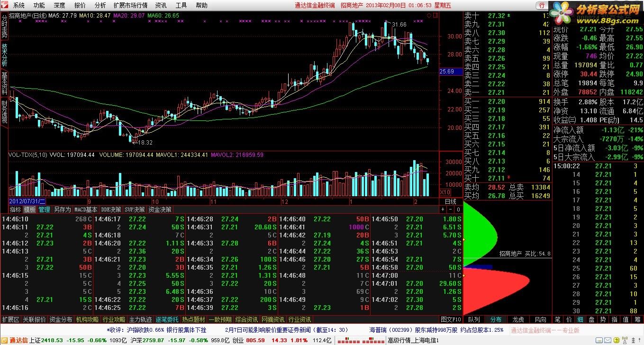Select the MACD基本 template
The width and height of the screenshot is (644, 345).
[86, 209]
